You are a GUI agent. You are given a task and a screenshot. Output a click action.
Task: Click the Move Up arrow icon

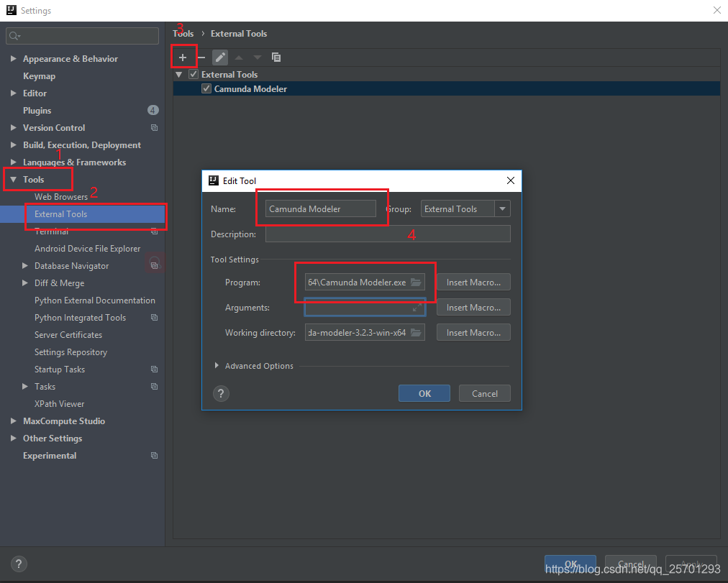pyautogui.click(x=239, y=58)
